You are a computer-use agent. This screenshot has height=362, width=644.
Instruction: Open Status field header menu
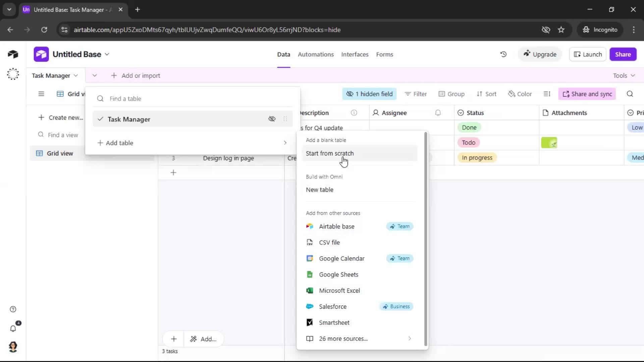(496, 113)
